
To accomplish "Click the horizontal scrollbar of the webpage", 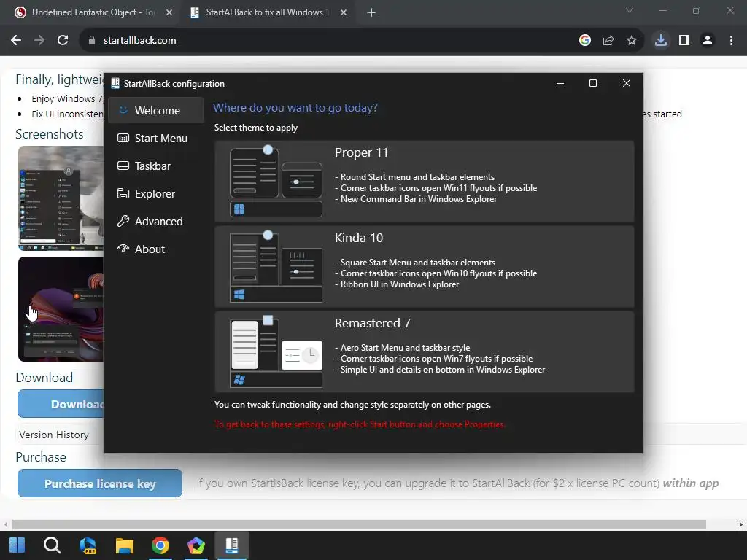I will [x=359, y=524].
